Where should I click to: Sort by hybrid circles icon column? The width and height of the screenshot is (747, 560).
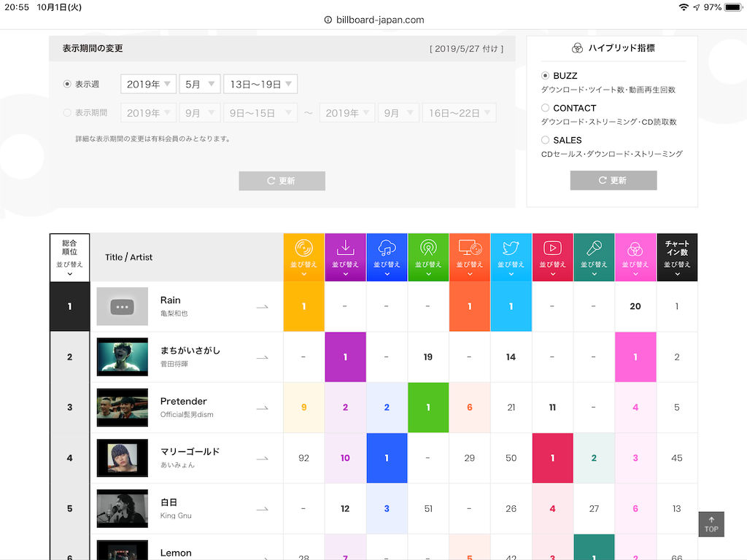[635, 257]
